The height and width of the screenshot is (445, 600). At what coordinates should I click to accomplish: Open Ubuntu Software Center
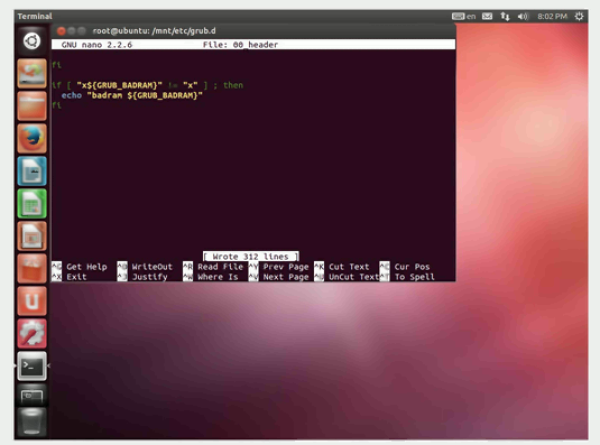point(32,269)
